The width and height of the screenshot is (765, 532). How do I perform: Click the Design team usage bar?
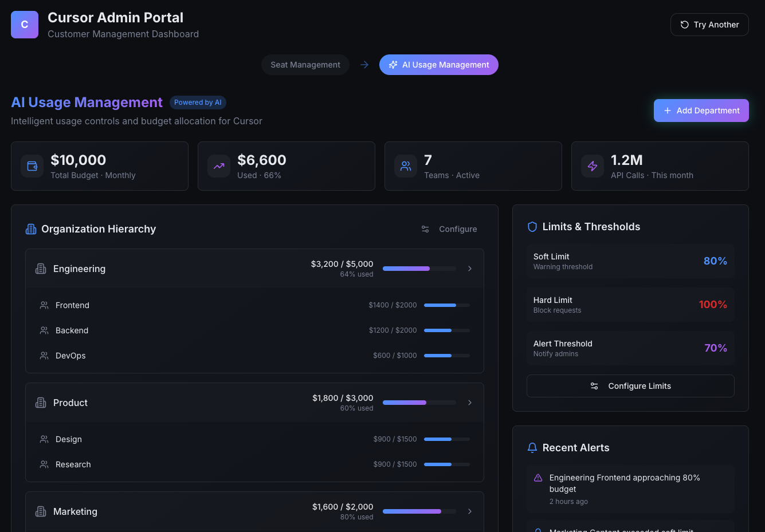447,439
